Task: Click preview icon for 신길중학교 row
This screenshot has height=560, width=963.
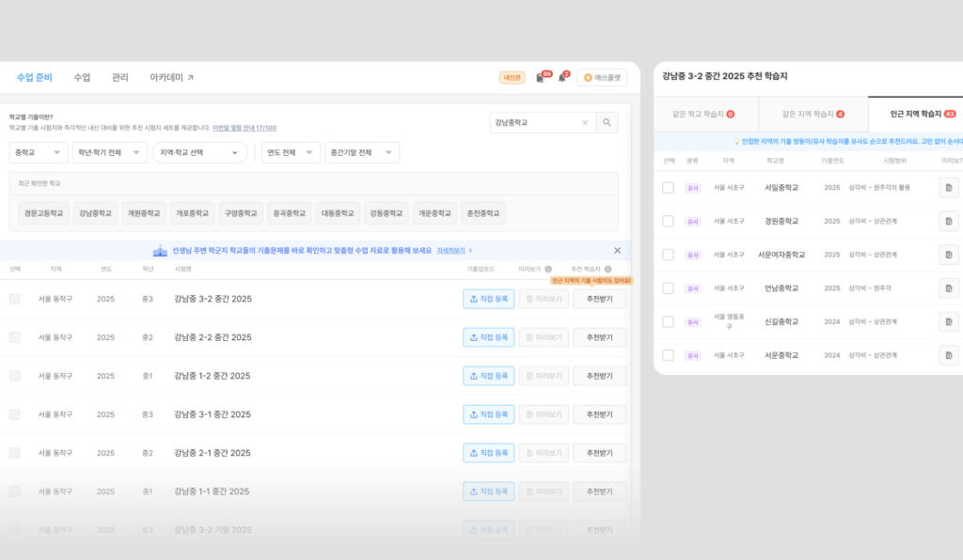Action: click(949, 322)
